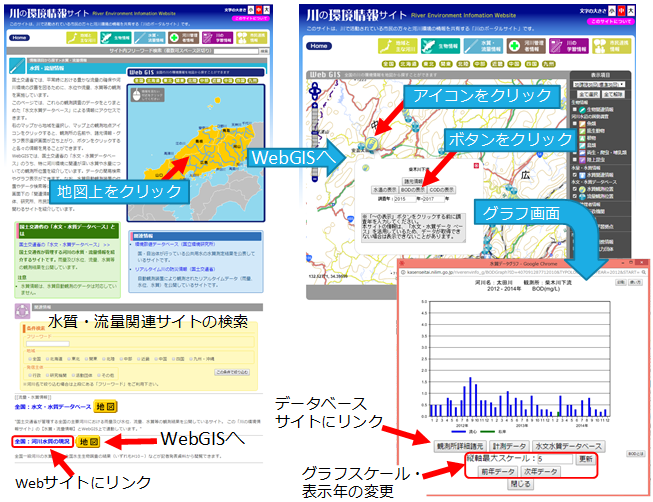
Task: Click end year field showing 2017
Action: 434,199
